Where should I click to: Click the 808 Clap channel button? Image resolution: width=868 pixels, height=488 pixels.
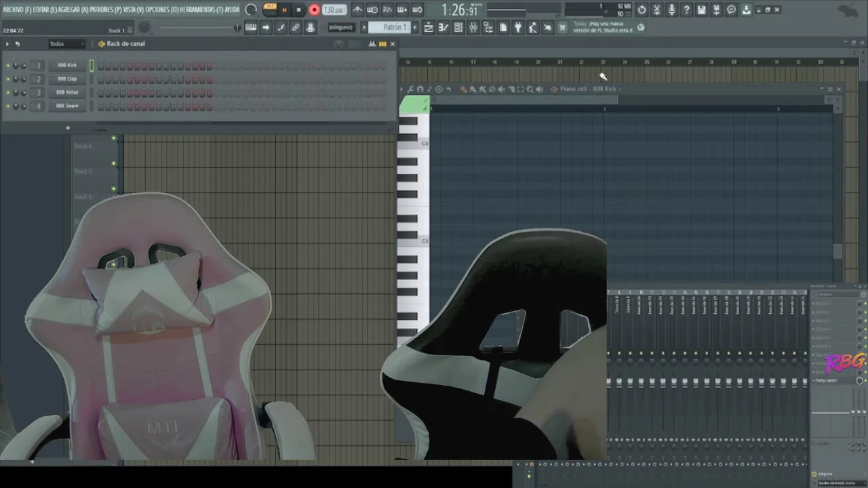click(x=67, y=79)
